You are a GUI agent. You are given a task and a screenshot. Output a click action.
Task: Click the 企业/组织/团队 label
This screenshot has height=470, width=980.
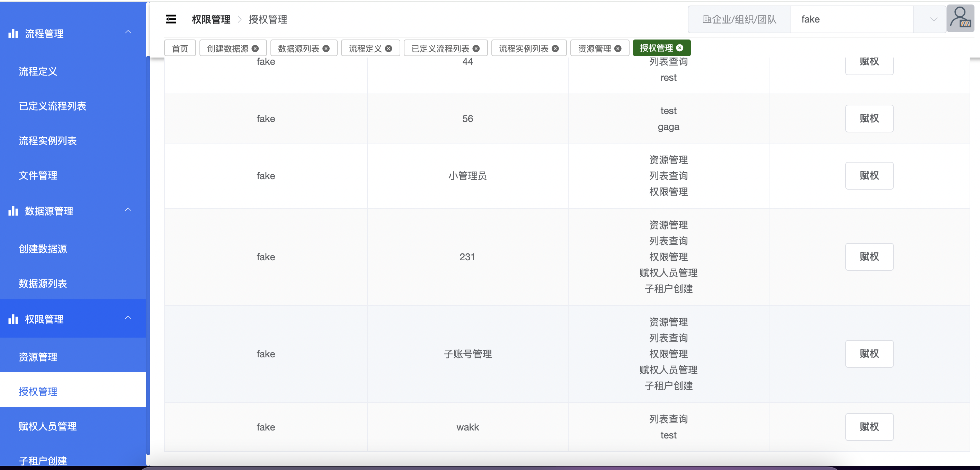[739, 19]
